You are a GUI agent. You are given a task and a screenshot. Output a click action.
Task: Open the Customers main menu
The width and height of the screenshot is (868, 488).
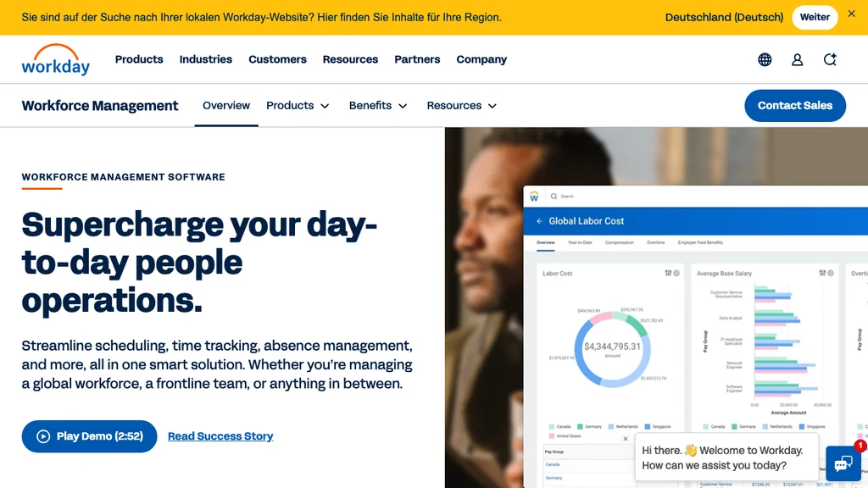(x=277, y=59)
